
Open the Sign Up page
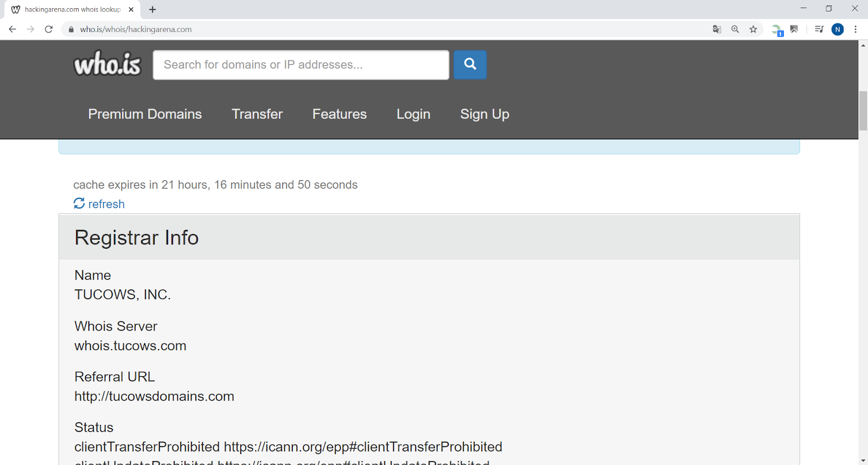[x=484, y=114]
